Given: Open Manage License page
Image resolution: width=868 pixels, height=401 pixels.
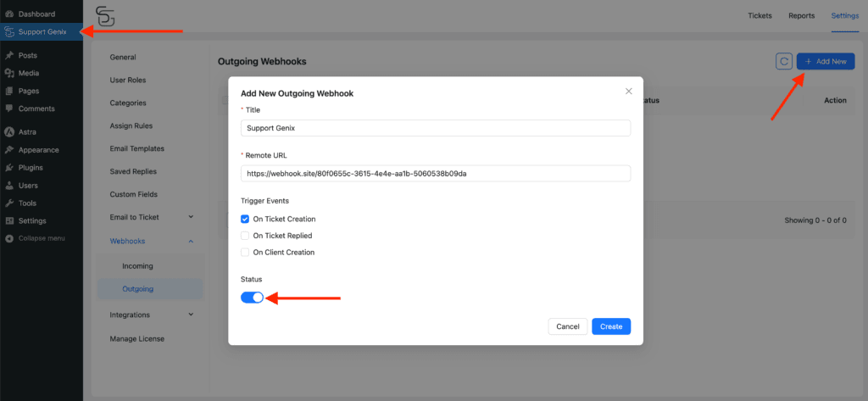Looking at the screenshot, I should (x=136, y=338).
